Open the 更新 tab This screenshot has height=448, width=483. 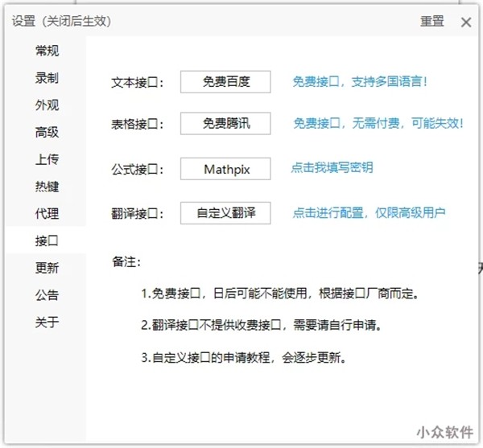(x=47, y=267)
